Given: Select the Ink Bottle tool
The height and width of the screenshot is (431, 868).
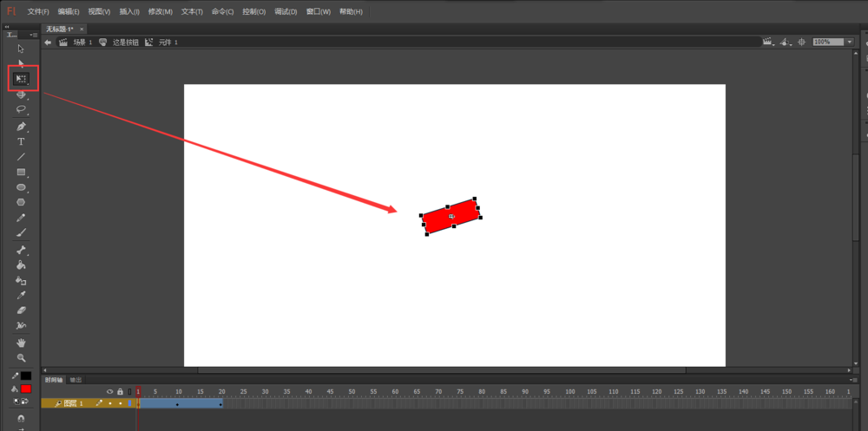Looking at the screenshot, I should [x=21, y=280].
